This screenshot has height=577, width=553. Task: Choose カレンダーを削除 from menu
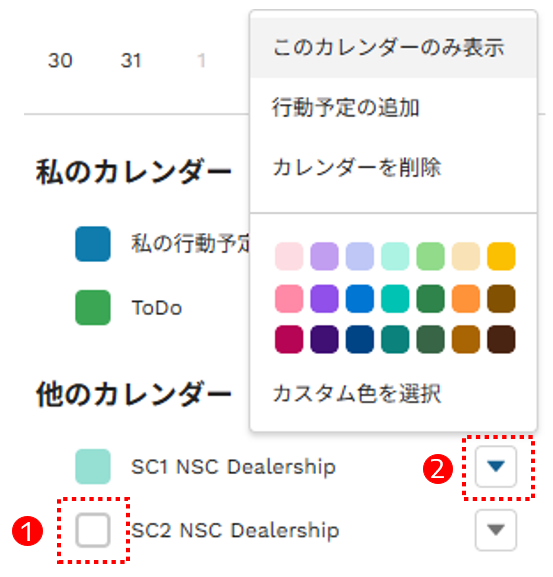pos(393,167)
